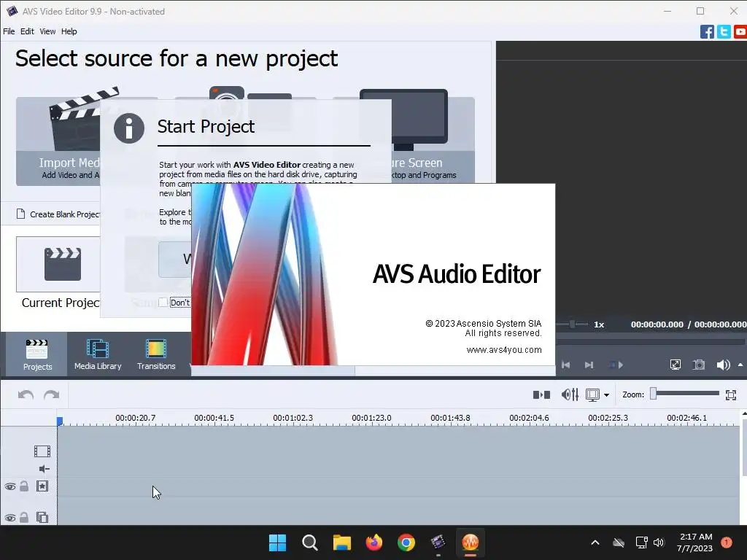Click the preview volume speaker icon
The height and width of the screenshot is (560, 747).
pyautogui.click(x=723, y=365)
